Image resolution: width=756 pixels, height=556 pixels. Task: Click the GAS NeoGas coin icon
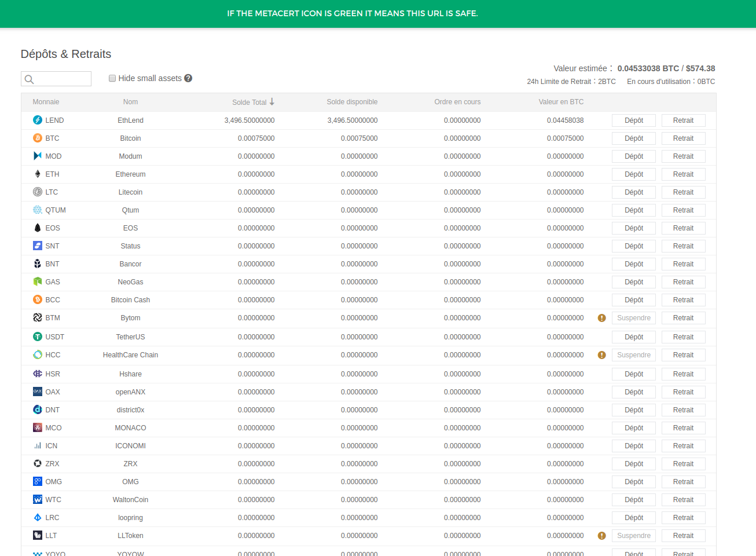pyautogui.click(x=38, y=281)
